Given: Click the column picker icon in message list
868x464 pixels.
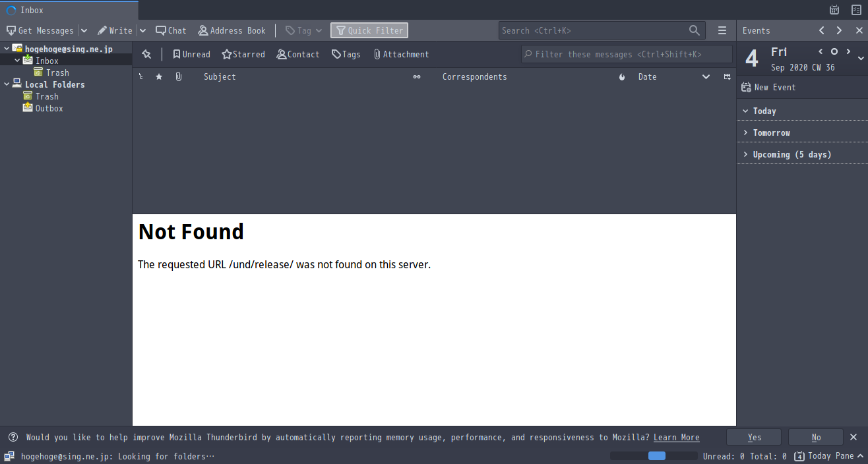Looking at the screenshot, I should [x=728, y=77].
